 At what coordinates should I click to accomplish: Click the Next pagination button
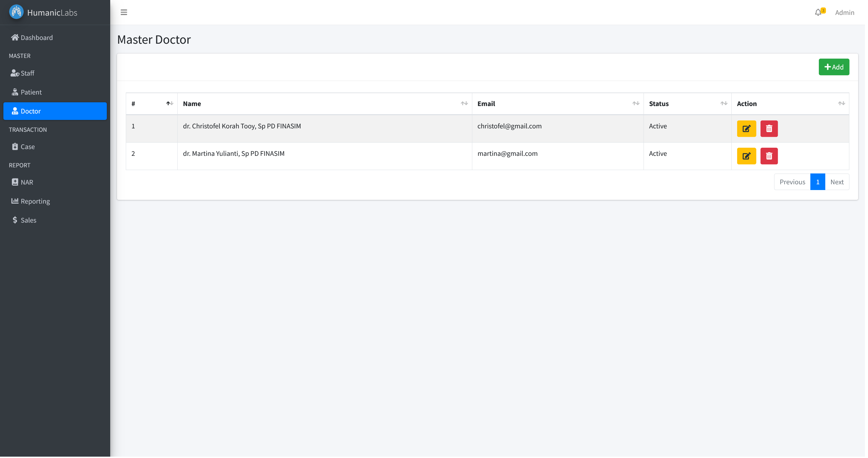[x=836, y=182]
